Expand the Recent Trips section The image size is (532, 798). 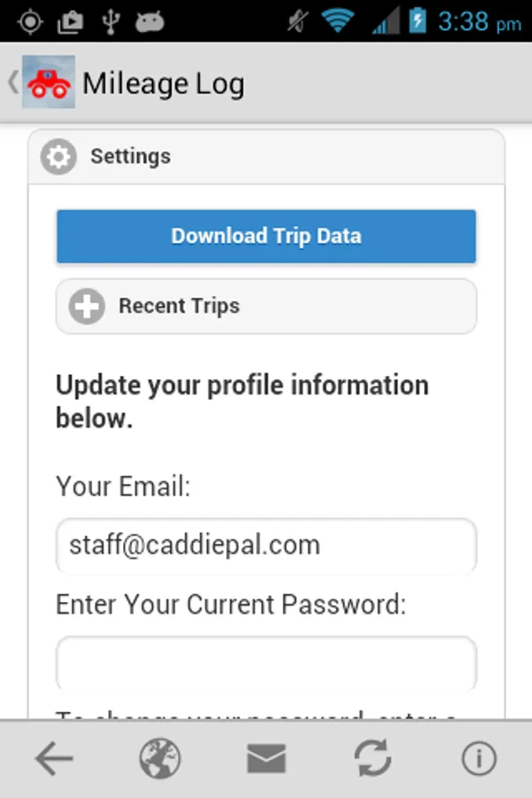pyautogui.click(x=266, y=307)
